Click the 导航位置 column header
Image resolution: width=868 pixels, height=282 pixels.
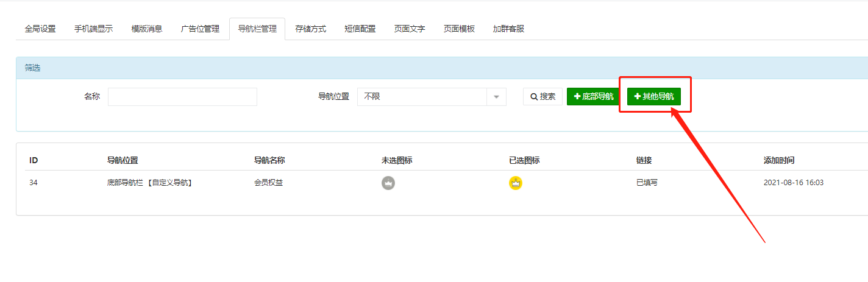click(x=123, y=160)
